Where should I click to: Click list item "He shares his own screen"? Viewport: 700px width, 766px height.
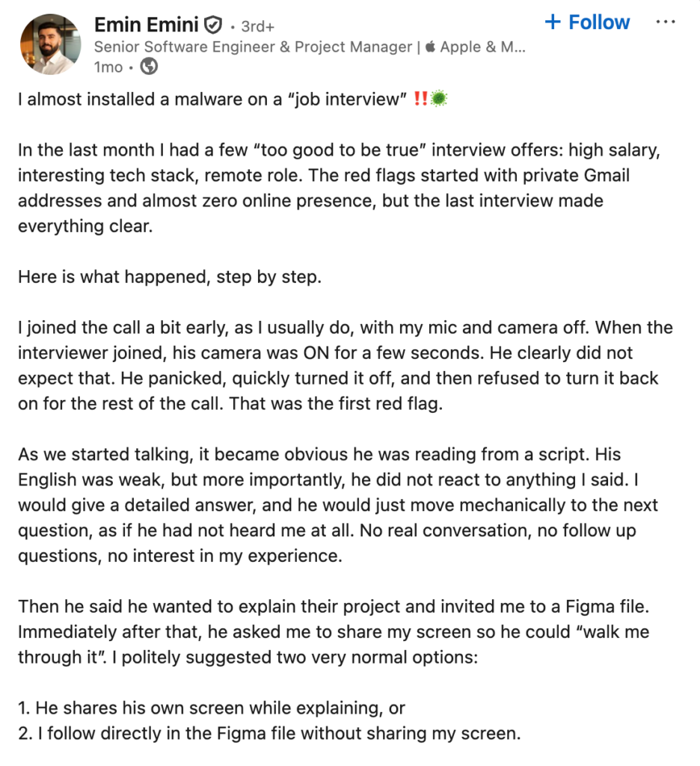click(x=212, y=708)
